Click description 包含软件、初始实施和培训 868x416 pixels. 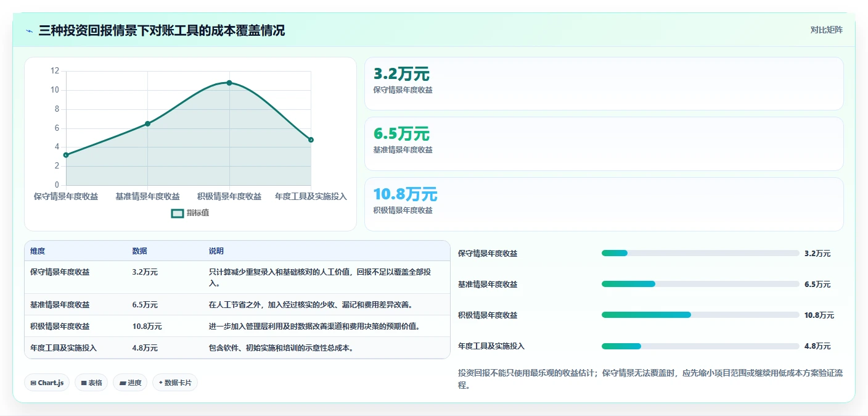click(x=281, y=347)
